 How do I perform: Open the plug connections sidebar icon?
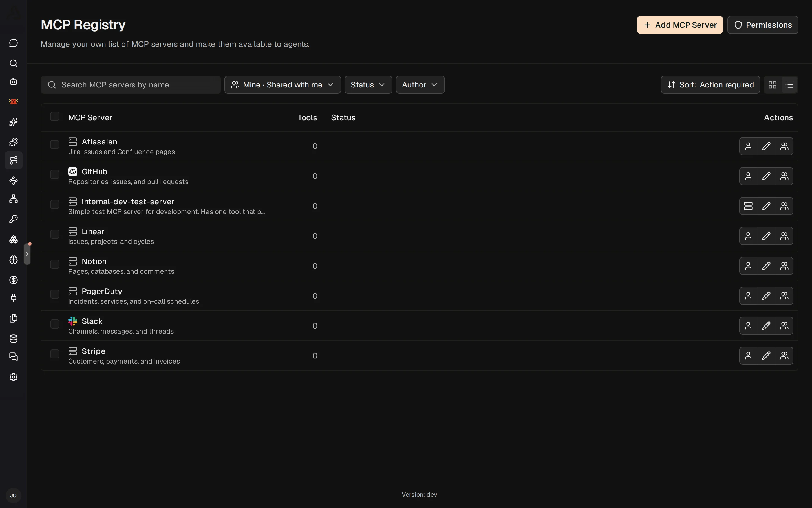pos(14,298)
